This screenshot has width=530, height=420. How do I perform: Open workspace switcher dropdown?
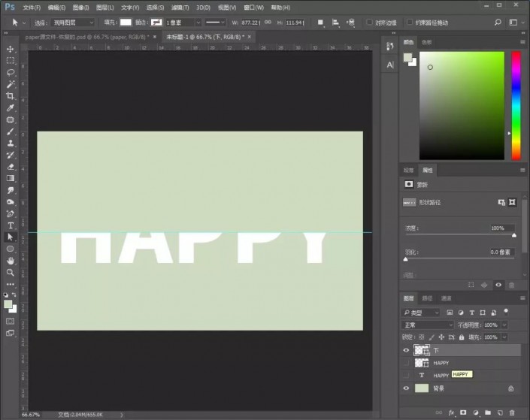click(516, 23)
